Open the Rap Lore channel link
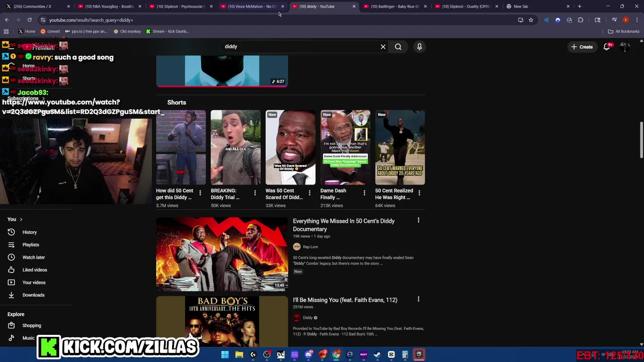The height and width of the screenshot is (362, 644). click(310, 247)
